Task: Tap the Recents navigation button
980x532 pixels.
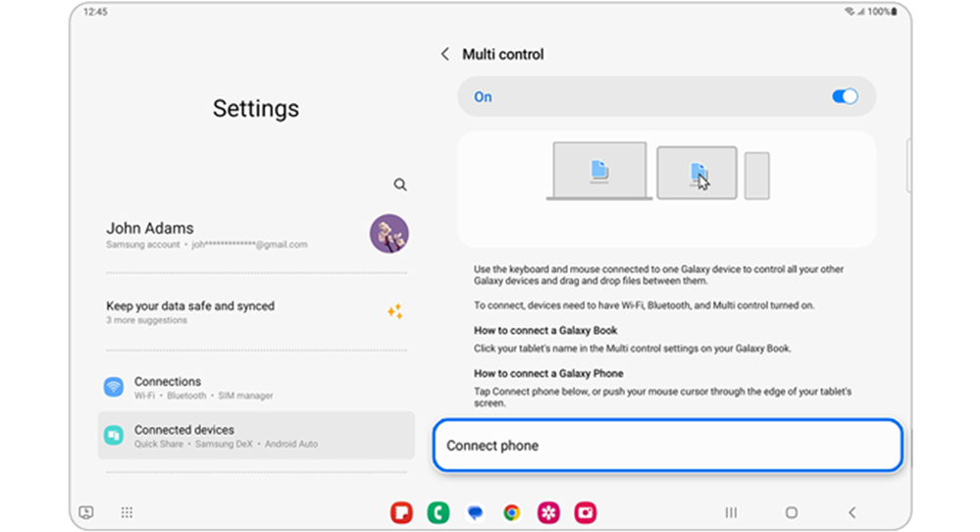Action: [731, 512]
